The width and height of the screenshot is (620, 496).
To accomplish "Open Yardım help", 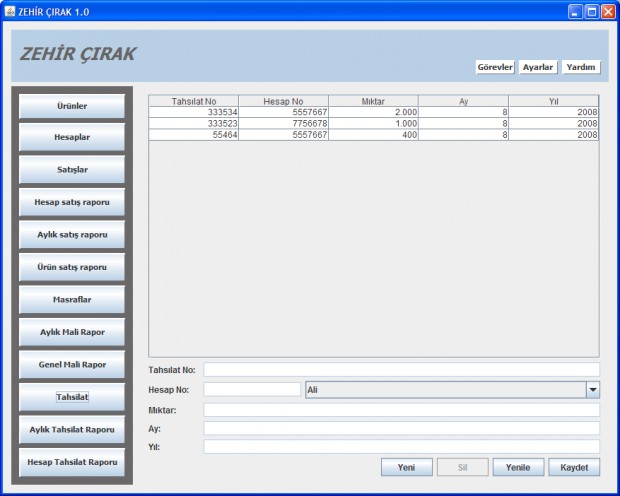I will [581, 67].
